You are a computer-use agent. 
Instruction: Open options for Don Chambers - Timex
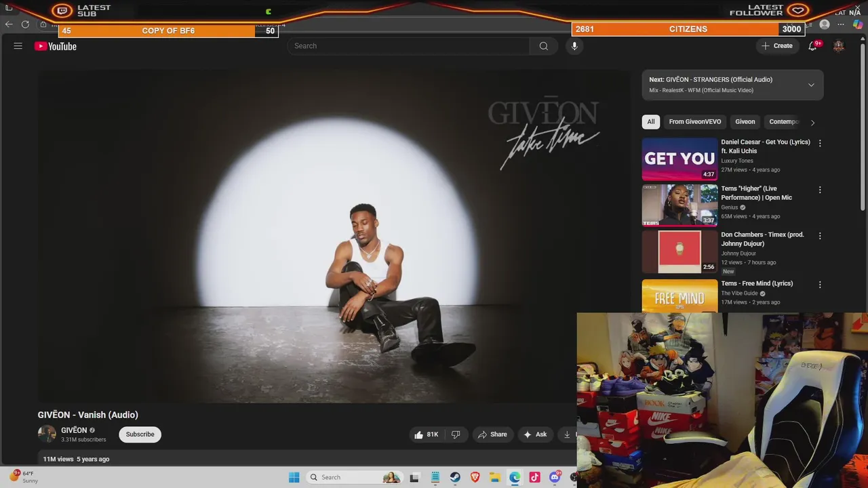click(x=820, y=236)
